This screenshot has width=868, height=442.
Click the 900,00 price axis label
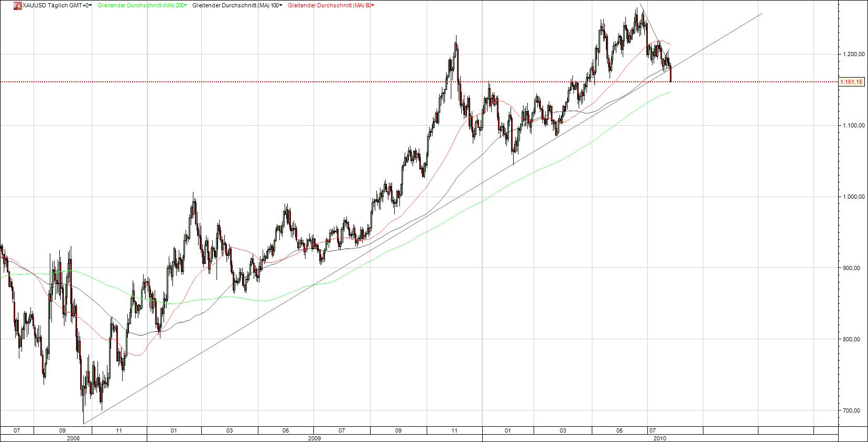pos(853,268)
